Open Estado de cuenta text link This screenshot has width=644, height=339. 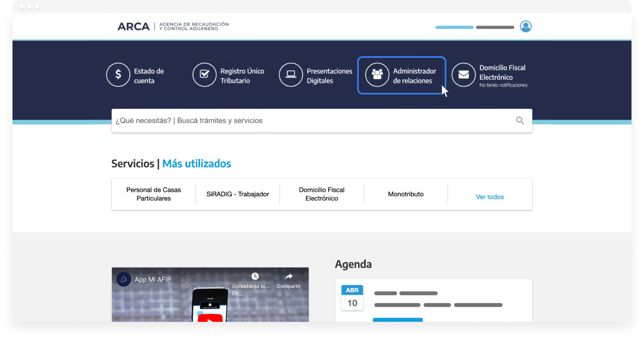[148, 76]
